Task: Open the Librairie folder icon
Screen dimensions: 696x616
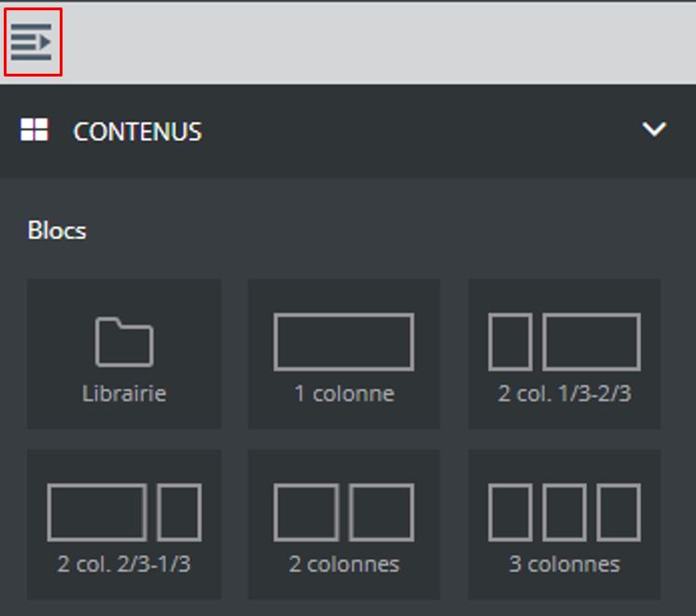Action: [x=124, y=343]
